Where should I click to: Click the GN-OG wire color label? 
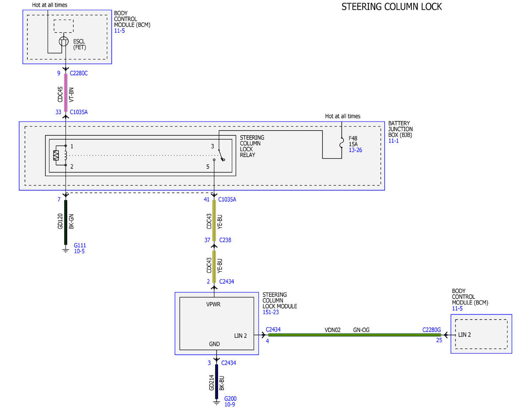[361, 330]
